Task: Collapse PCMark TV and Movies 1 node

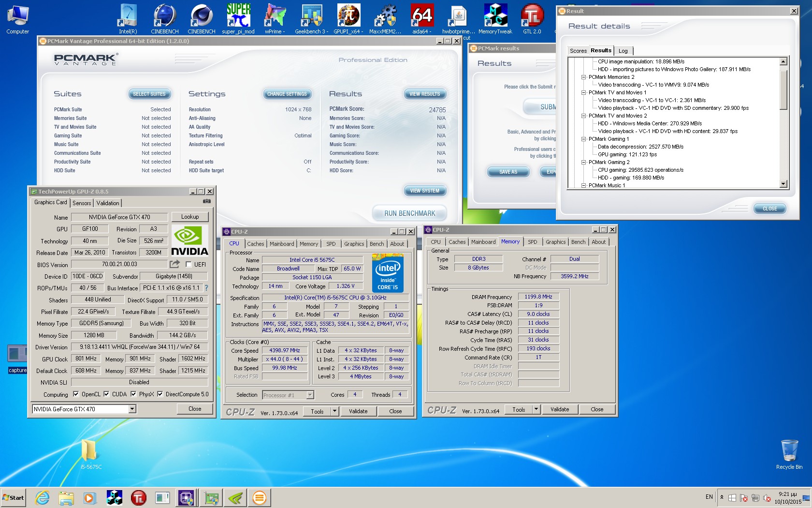Action: pos(583,92)
